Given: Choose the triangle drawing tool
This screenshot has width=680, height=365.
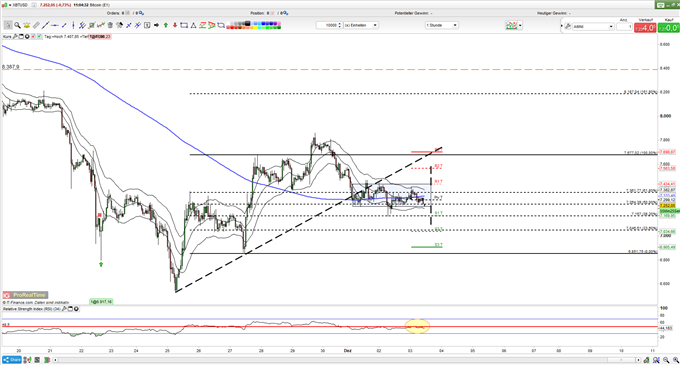Looking at the screenshot, I should coord(193,25).
